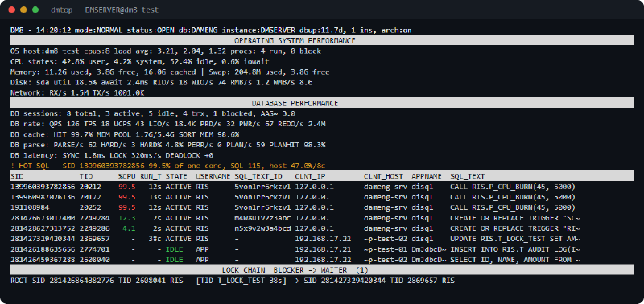Click the 38s run time in table row

click(x=155, y=239)
